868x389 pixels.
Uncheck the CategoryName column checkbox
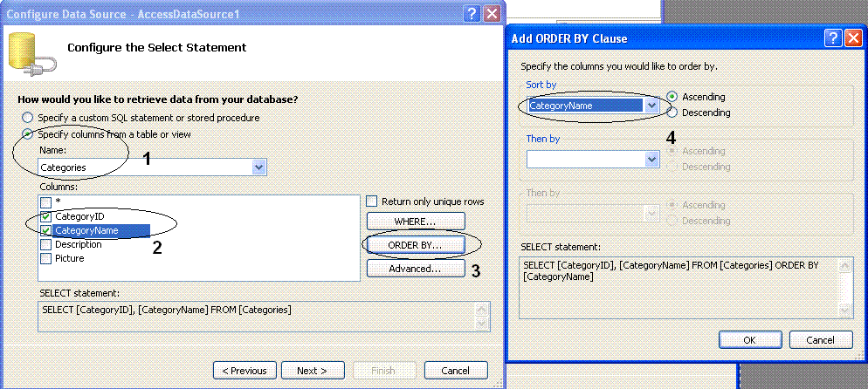[46, 230]
